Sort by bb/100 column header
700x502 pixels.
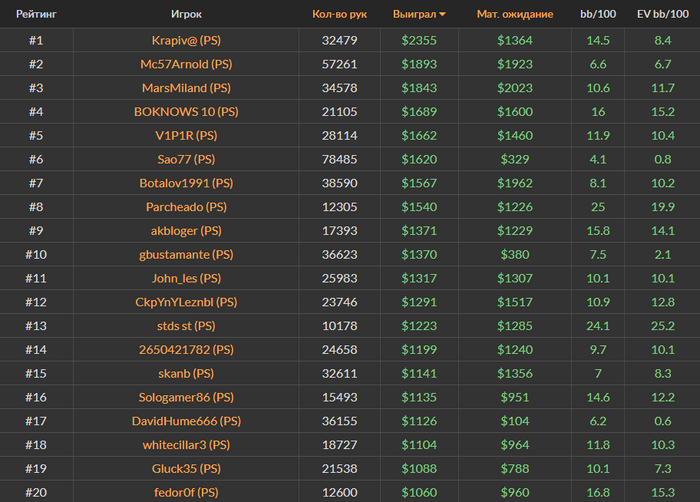(600, 15)
